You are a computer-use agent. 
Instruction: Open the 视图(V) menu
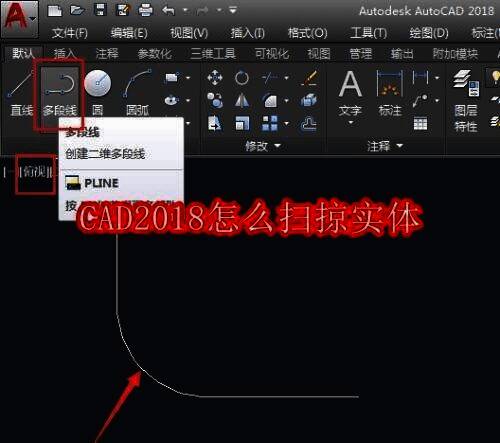pyautogui.click(x=189, y=33)
